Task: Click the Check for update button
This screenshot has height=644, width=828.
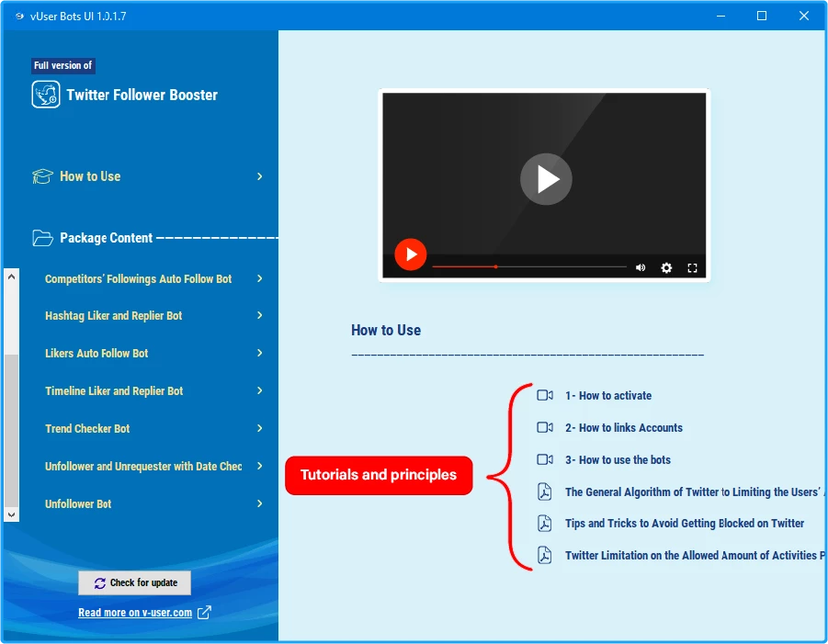Action: tap(135, 582)
